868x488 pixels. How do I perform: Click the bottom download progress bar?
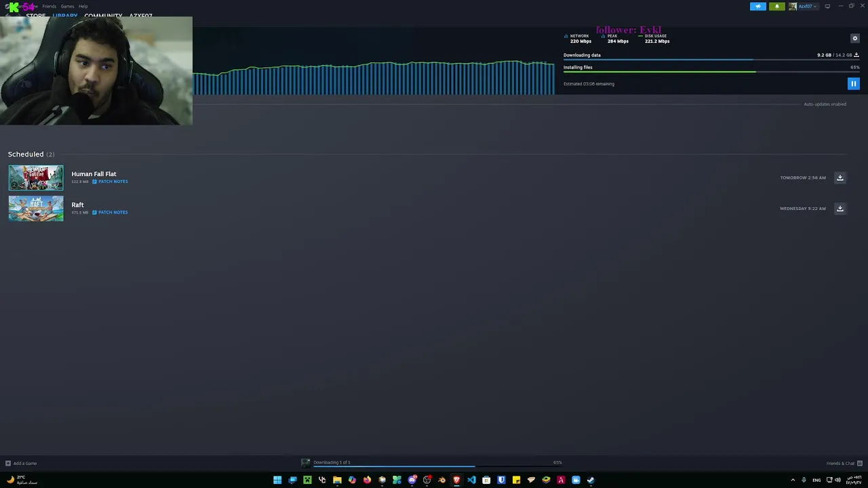tap(437, 466)
